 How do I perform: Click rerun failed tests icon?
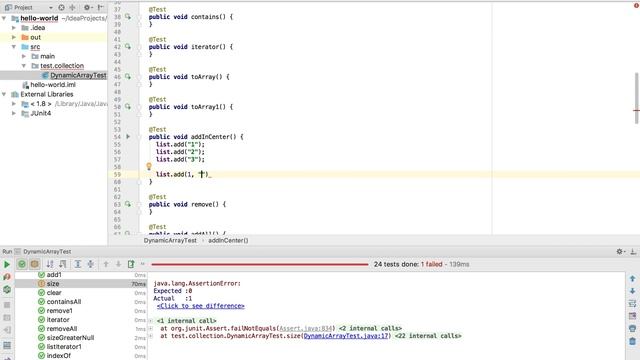pos(7,277)
